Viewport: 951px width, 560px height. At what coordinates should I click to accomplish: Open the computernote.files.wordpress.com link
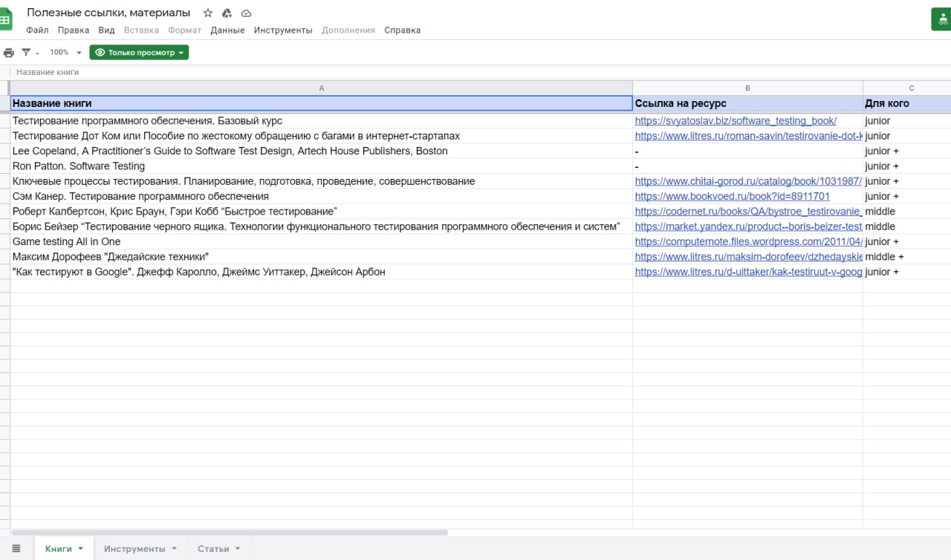pos(749,241)
